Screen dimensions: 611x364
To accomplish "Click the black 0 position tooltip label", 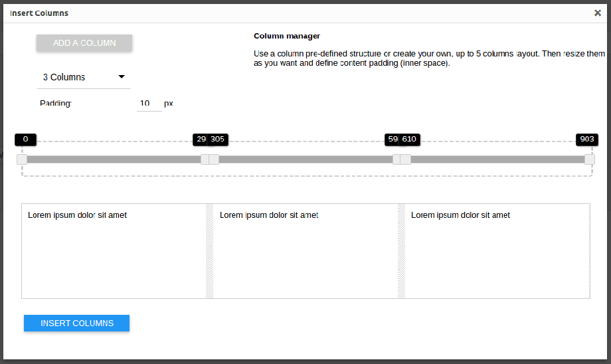I will point(25,139).
